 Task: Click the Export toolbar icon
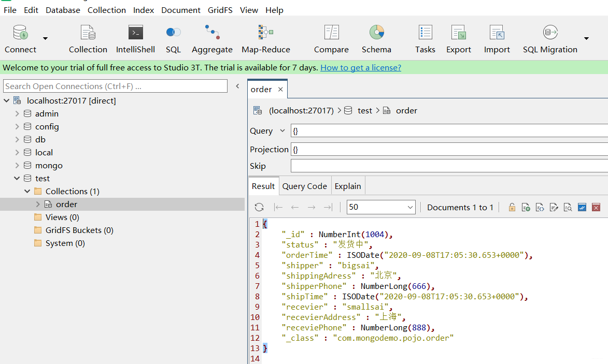point(458,39)
